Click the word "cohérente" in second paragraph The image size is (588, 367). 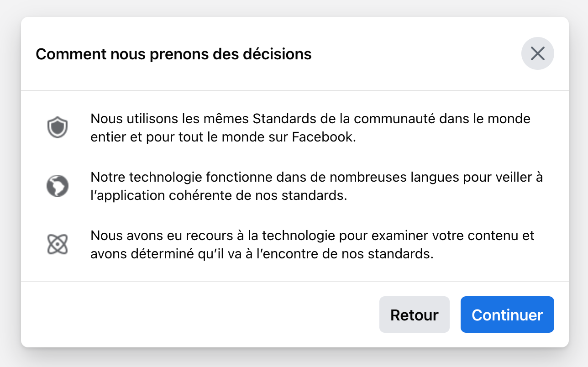coord(215,196)
